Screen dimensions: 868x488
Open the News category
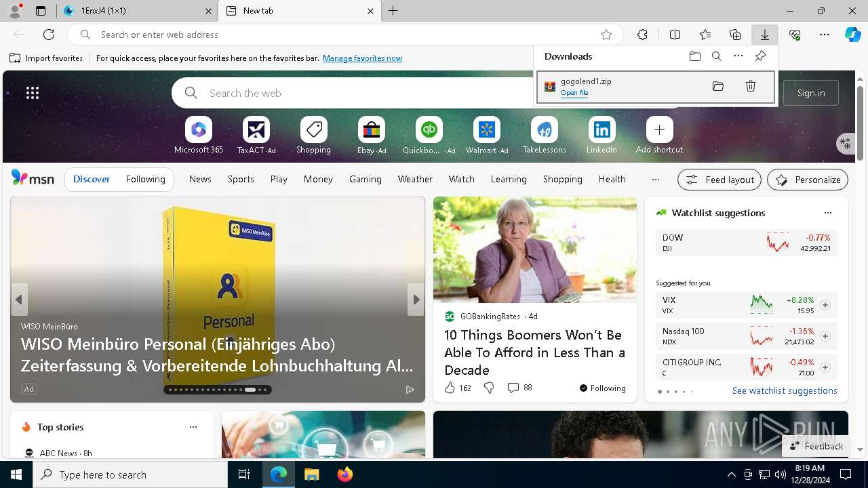point(200,180)
